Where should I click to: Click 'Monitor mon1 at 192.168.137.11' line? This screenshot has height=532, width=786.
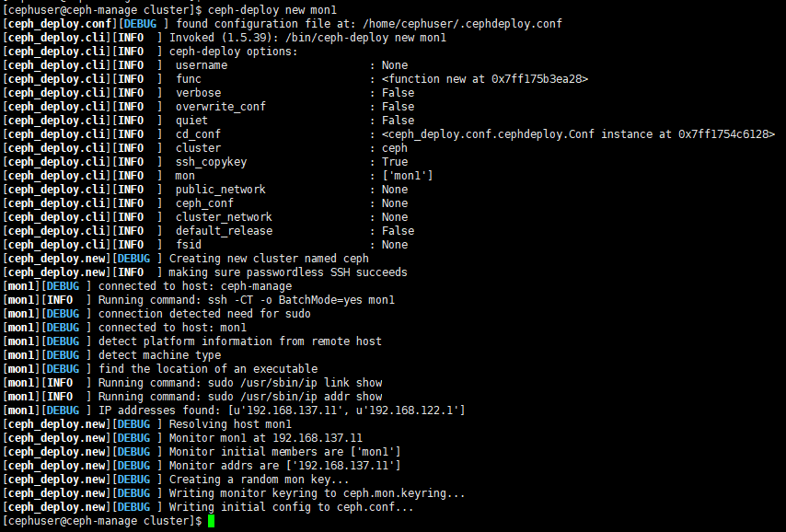[x=266, y=438]
